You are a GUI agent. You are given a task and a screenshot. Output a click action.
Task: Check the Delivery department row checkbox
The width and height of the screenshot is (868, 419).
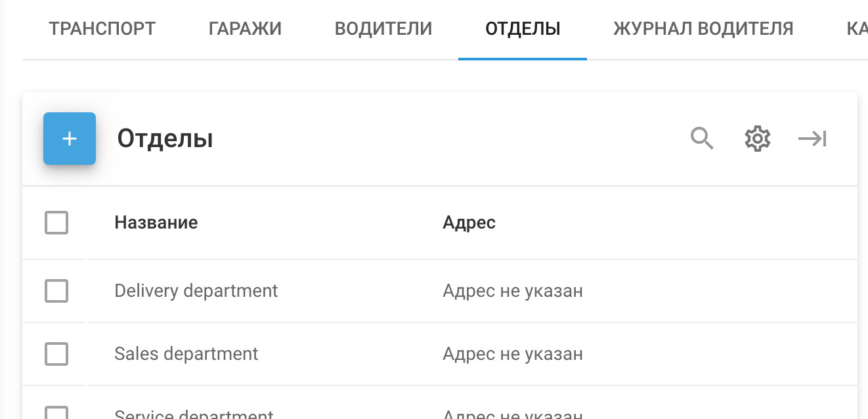(x=56, y=291)
